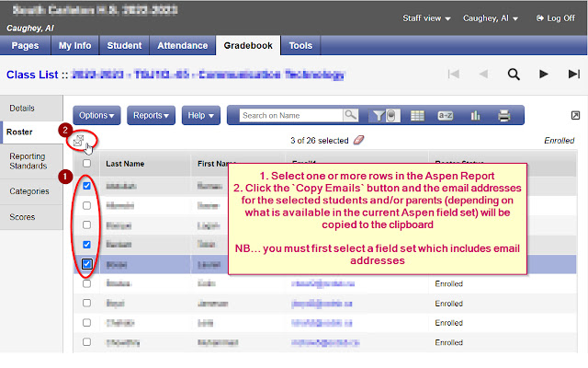This screenshot has width=588, height=368.
Task: Open the Details side tab
Action: (31, 109)
